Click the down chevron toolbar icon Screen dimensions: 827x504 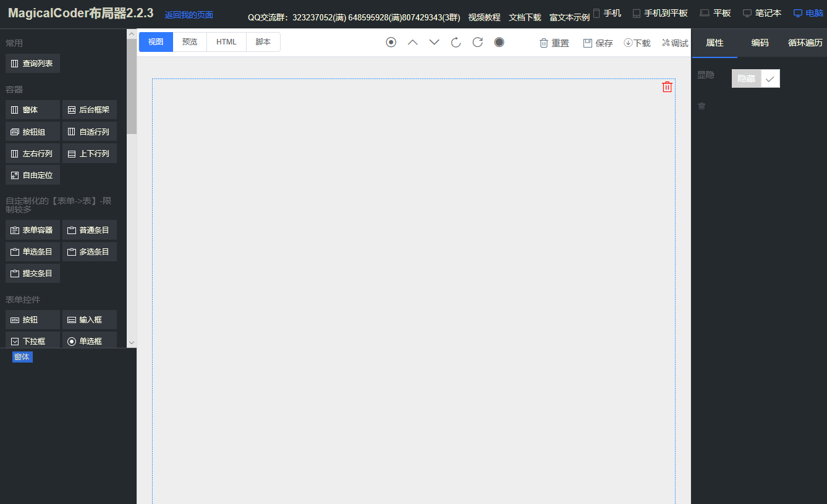tap(434, 42)
